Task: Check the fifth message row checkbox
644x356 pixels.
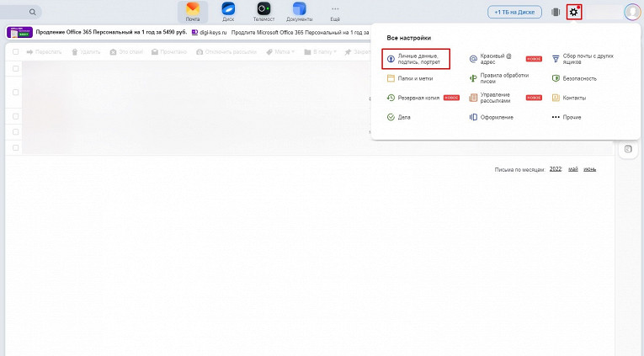Action: click(16, 147)
